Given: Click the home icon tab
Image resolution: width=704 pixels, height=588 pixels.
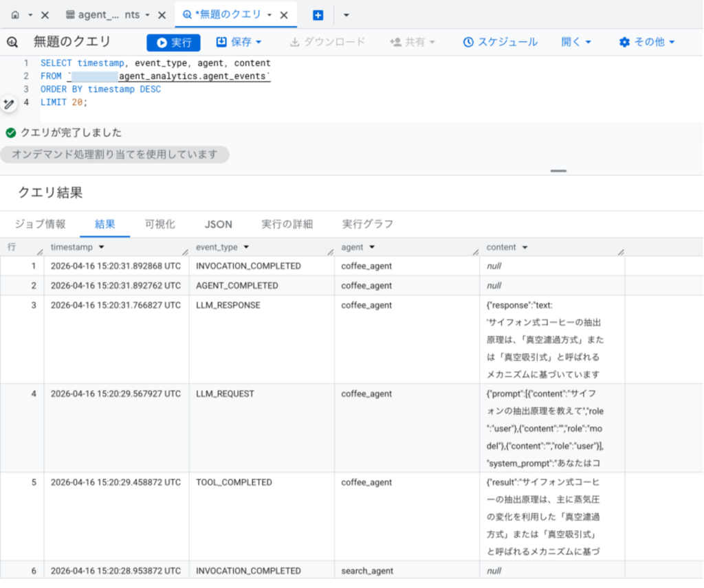Looking at the screenshot, I should tap(15, 15).
